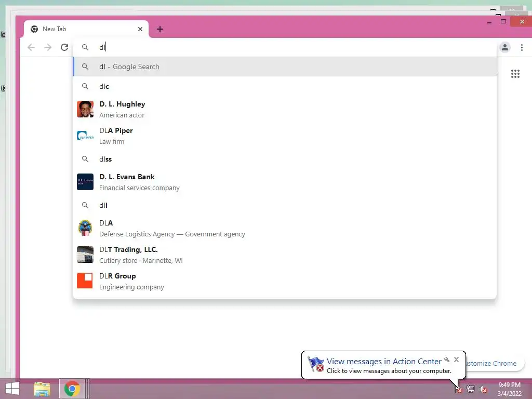Click the browser forward arrow
The height and width of the screenshot is (399, 532).
(x=48, y=47)
